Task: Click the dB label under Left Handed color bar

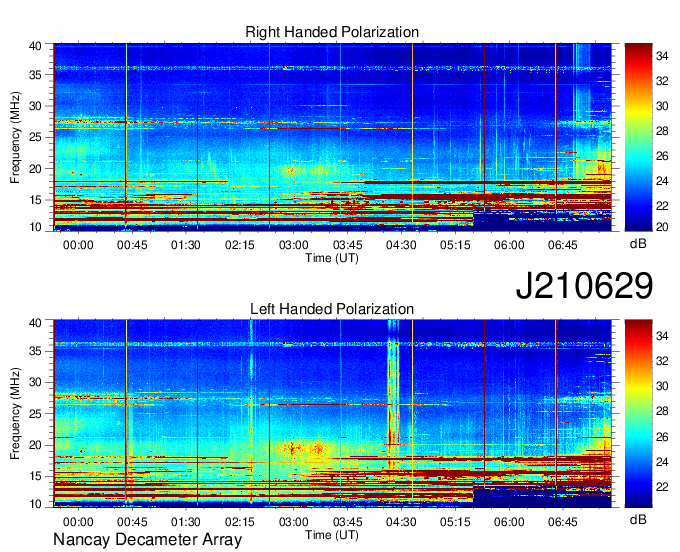Action: point(638,519)
